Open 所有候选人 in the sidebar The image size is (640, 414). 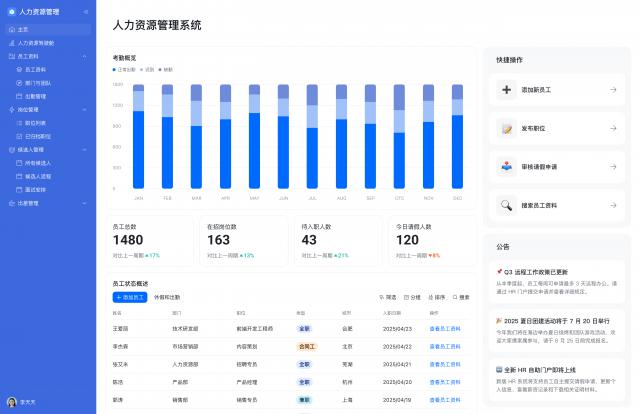click(x=38, y=162)
